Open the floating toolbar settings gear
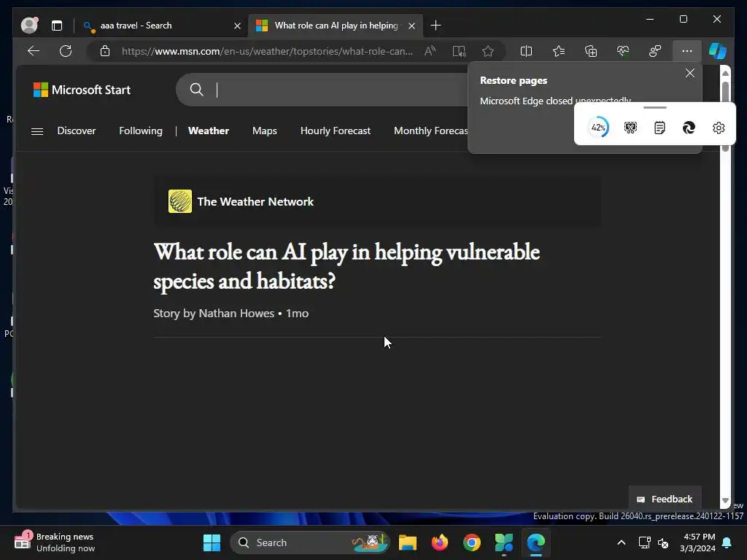The height and width of the screenshot is (560, 747). point(719,128)
